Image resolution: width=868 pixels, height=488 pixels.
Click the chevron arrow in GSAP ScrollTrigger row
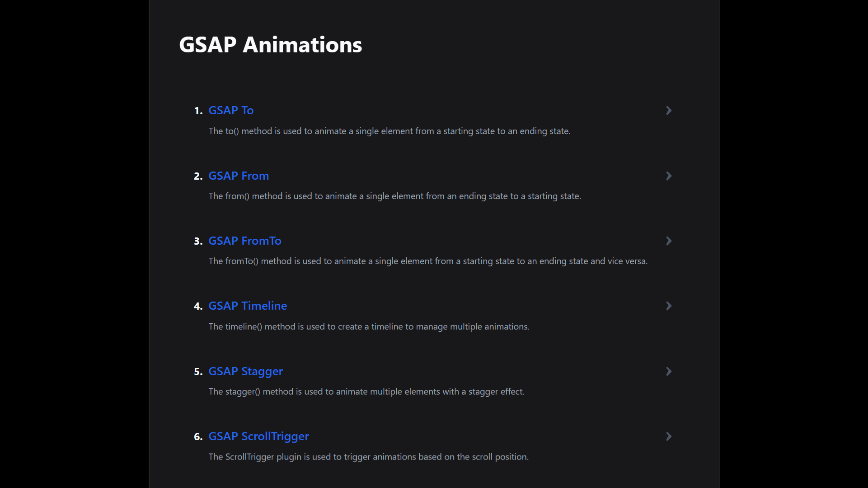pos(669,437)
